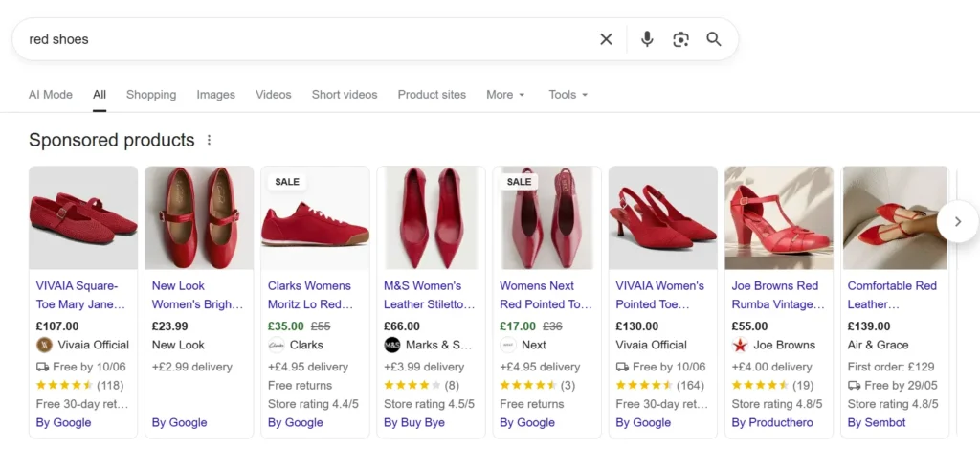Click the Air & Grace red shoes image
The image size is (980, 449).
pyautogui.click(x=895, y=217)
